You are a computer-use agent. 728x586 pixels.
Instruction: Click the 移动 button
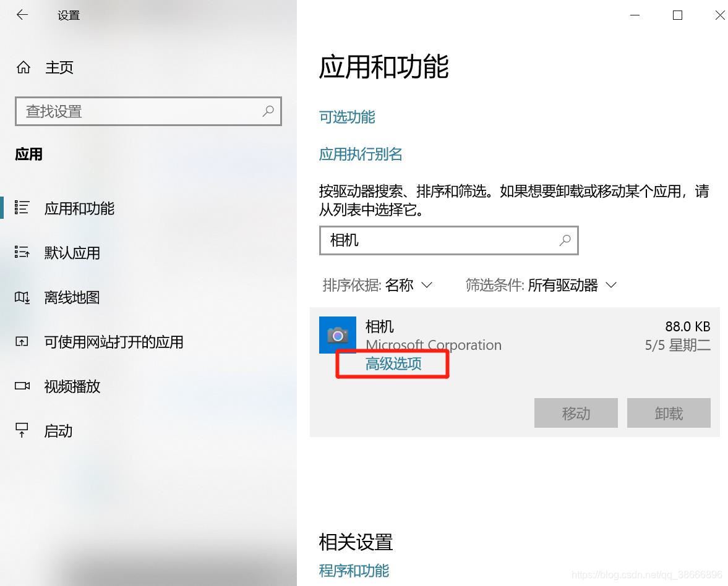pos(576,413)
